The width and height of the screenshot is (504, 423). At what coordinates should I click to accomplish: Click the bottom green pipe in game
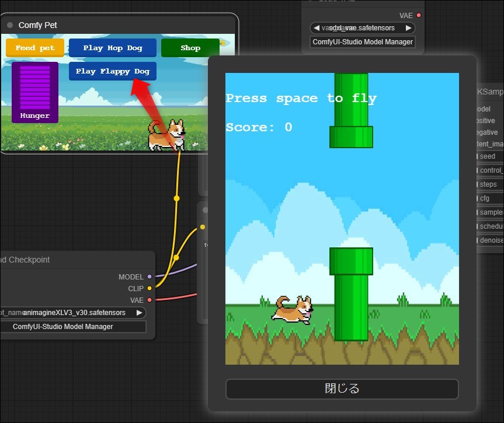click(x=351, y=294)
